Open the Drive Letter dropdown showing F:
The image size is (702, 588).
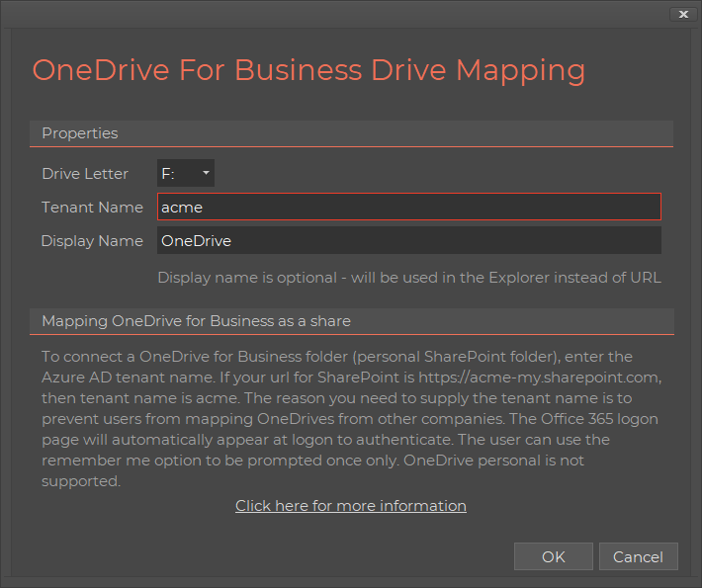[185, 173]
